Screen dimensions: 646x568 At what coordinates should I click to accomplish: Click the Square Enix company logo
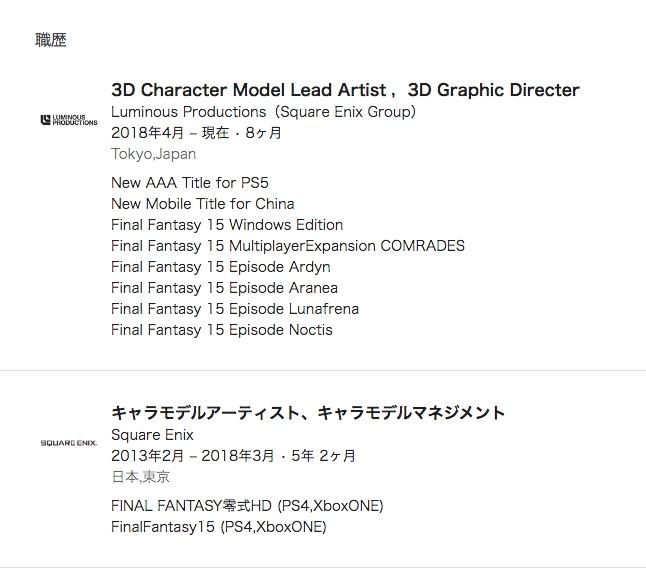pyautogui.click(x=69, y=442)
